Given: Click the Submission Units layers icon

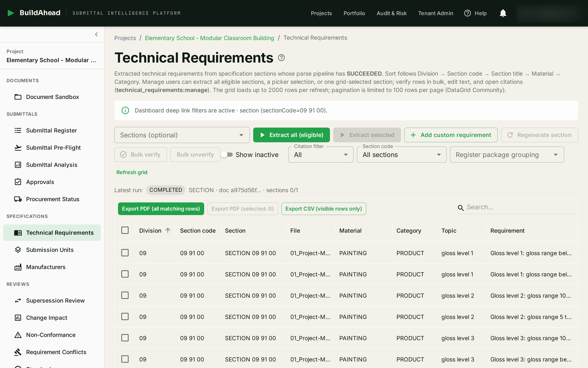Looking at the screenshot, I should pyautogui.click(x=18, y=250).
